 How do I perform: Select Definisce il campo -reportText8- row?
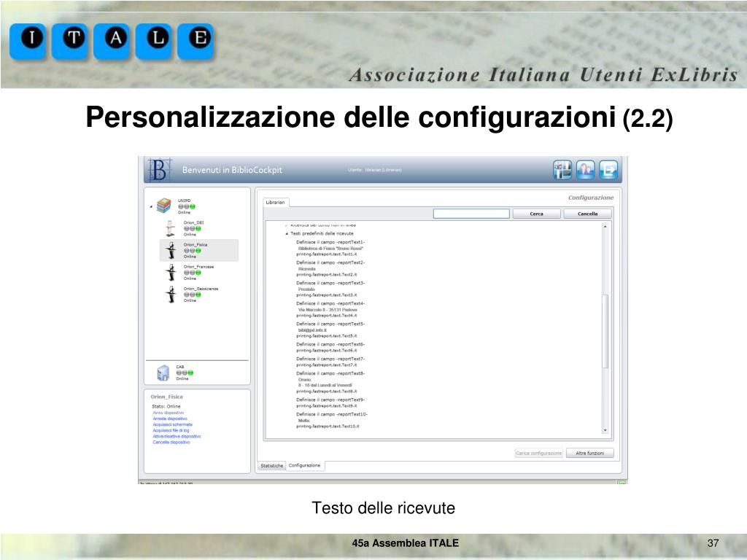coord(330,374)
